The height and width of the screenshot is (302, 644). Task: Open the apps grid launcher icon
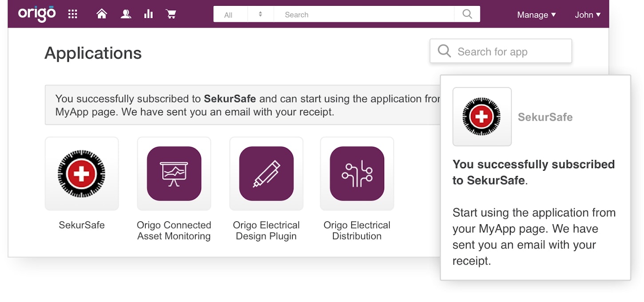72,14
